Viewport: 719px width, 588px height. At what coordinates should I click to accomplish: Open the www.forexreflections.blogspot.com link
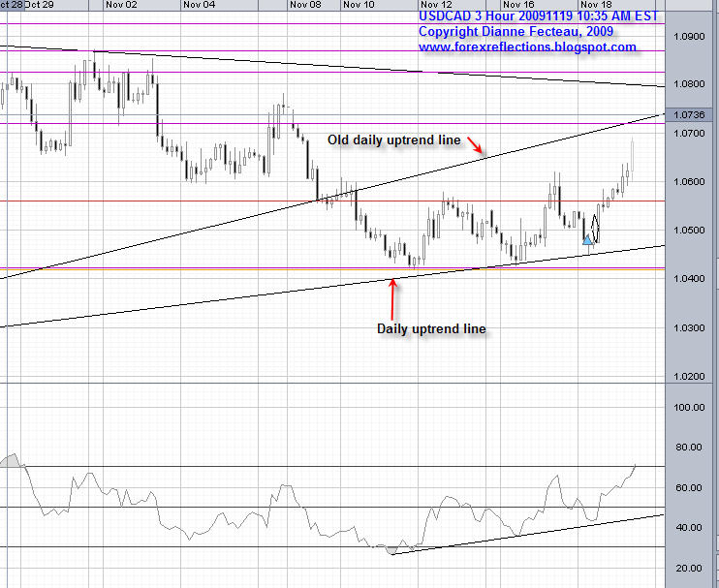[x=527, y=46]
